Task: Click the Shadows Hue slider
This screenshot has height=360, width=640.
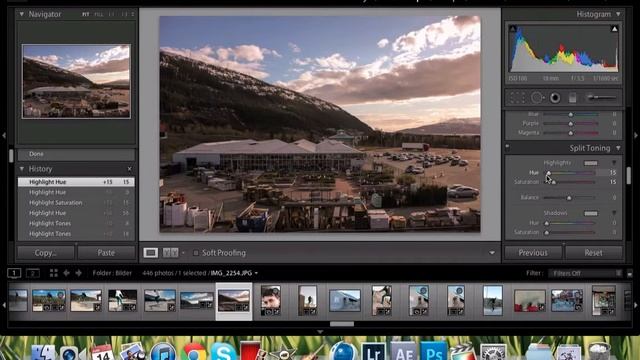Action: tap(570, 223)
